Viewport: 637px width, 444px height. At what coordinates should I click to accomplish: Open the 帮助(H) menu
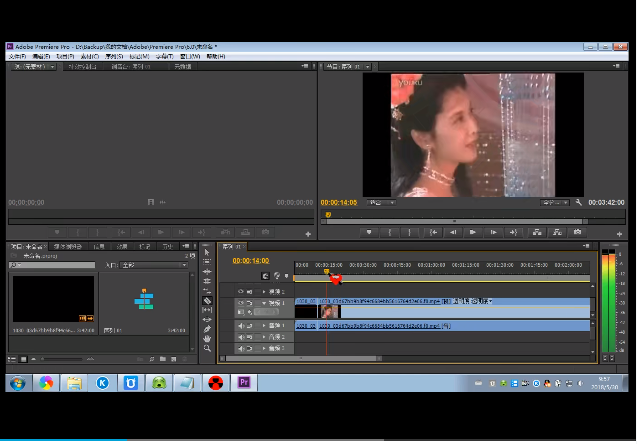(216, 56)
